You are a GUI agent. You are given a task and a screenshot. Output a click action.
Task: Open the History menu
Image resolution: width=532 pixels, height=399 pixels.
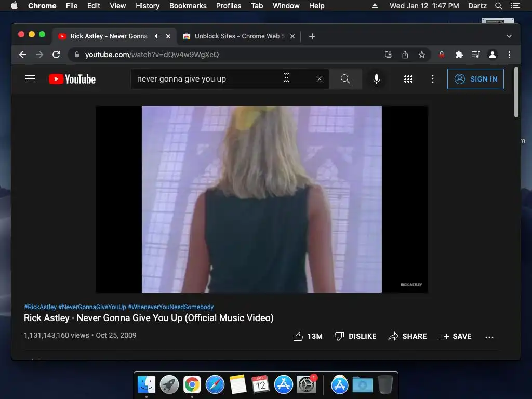tap(148, 6)
